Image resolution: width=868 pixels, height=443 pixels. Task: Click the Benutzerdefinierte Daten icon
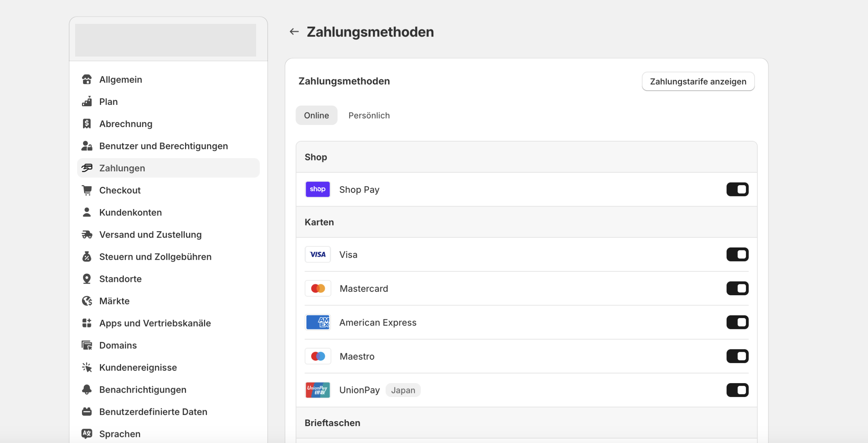click(87, 411)
